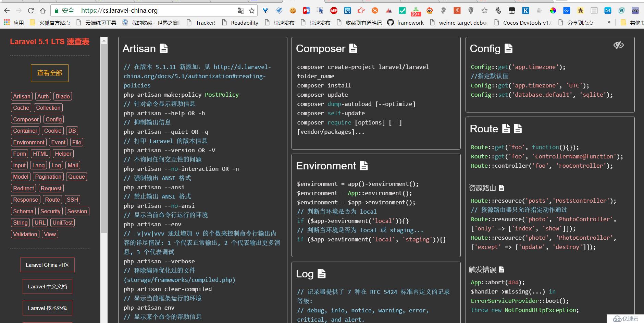644x323 pixels.
Task: Click the Laravel 5.1 LTS 速查表 title
Action: (50, 42)
